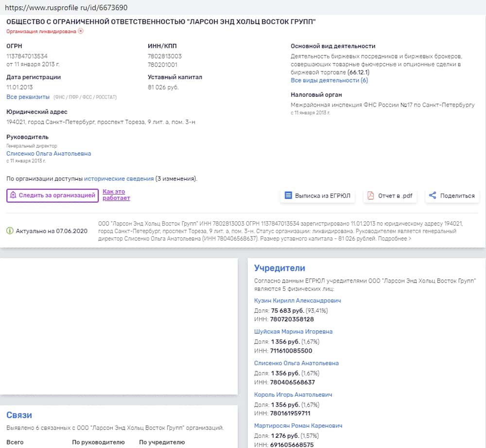Open founder Шуйская Марина Игоревна
The height and width of the screenshot is (448, 486).
293,332
